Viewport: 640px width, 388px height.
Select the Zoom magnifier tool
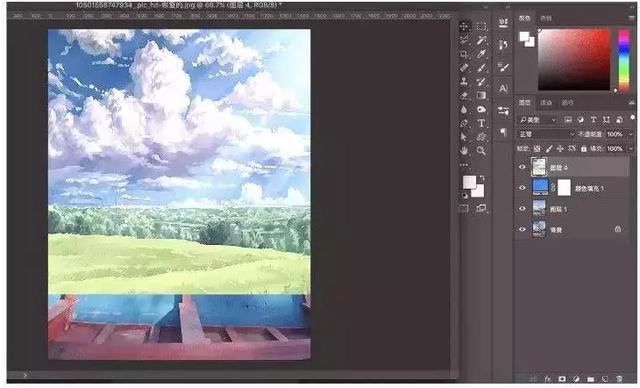tap(482, 151)
